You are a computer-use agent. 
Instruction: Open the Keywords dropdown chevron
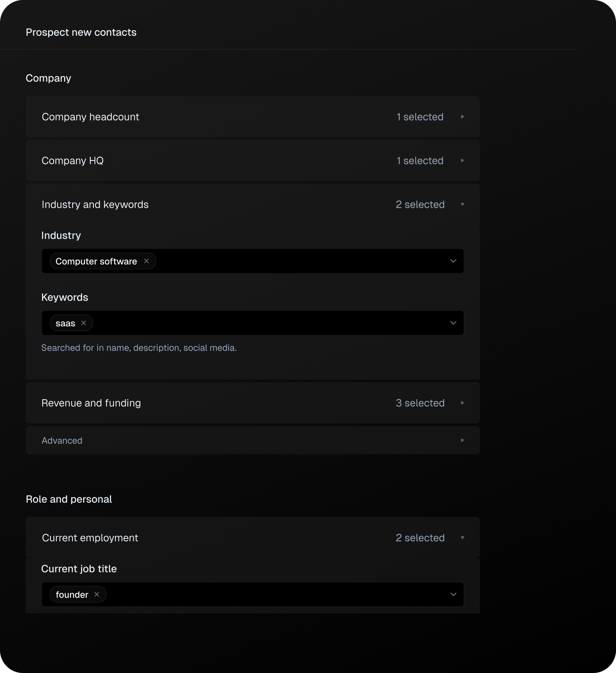(453, 323)
